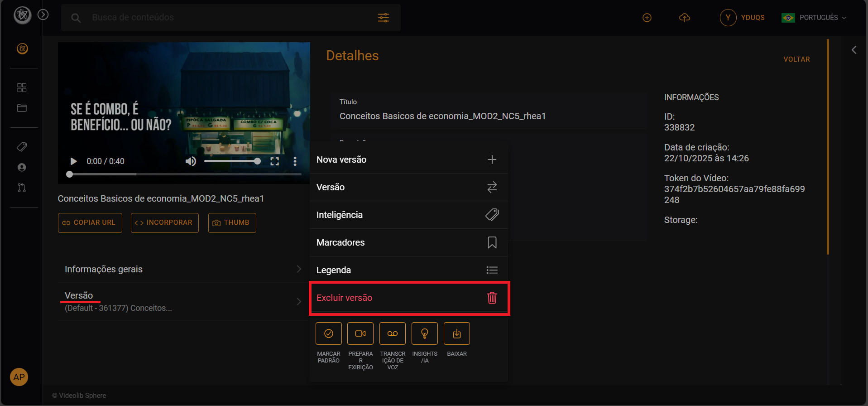Open the folder icon in the sidebar

[22, 108]
